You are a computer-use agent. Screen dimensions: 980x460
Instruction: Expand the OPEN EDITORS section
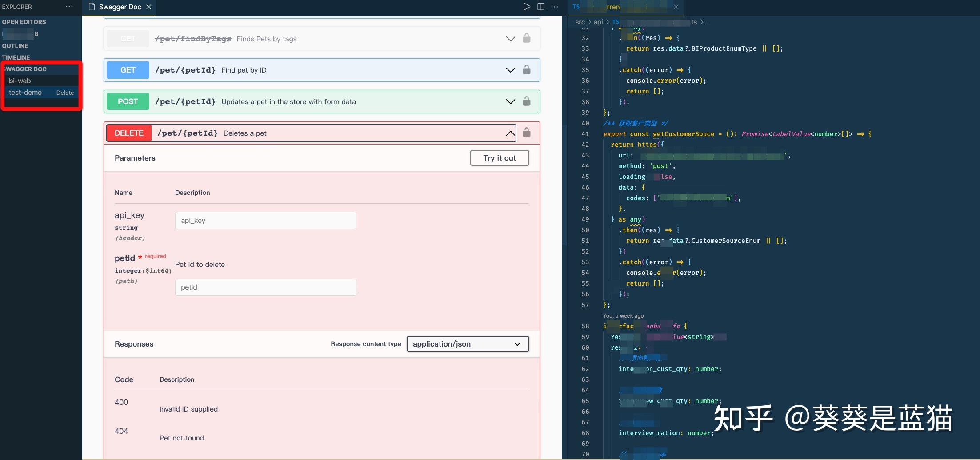24,22
